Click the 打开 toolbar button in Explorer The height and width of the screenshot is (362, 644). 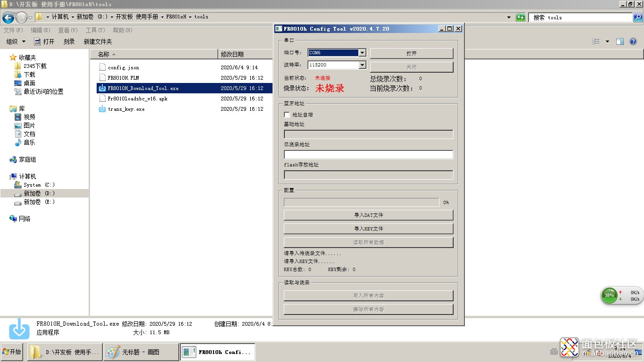[44, 41]
